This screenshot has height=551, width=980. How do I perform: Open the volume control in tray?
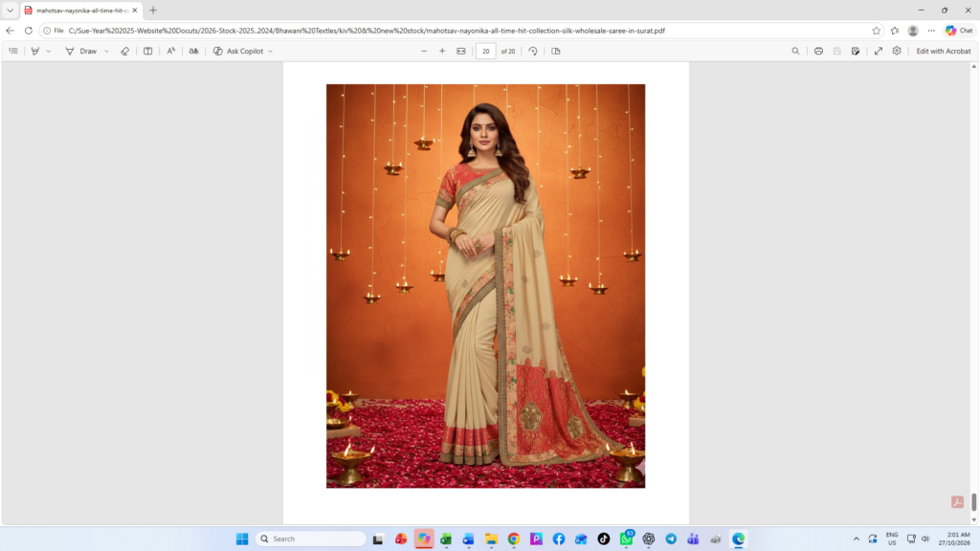click(925, 540)
